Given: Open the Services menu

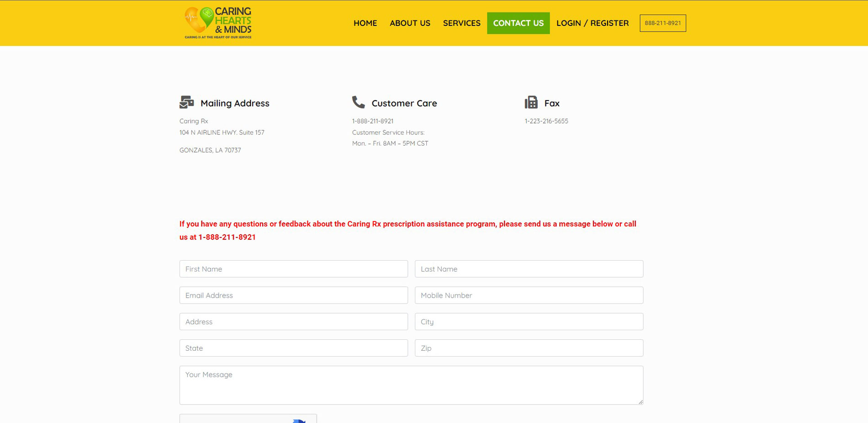Looking at the screenshot, I should [x=461, y=23].
